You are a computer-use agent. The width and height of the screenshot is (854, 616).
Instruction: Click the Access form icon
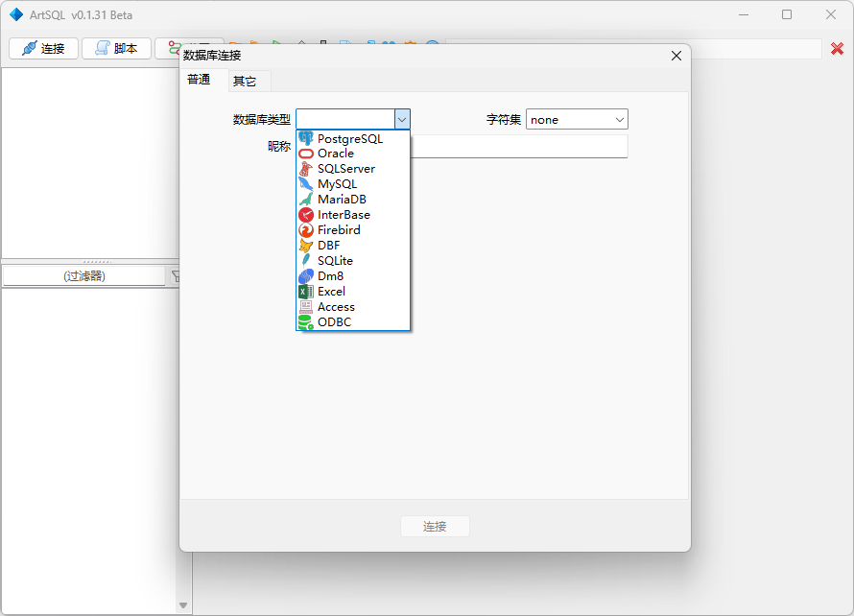[x=306, y=307]
